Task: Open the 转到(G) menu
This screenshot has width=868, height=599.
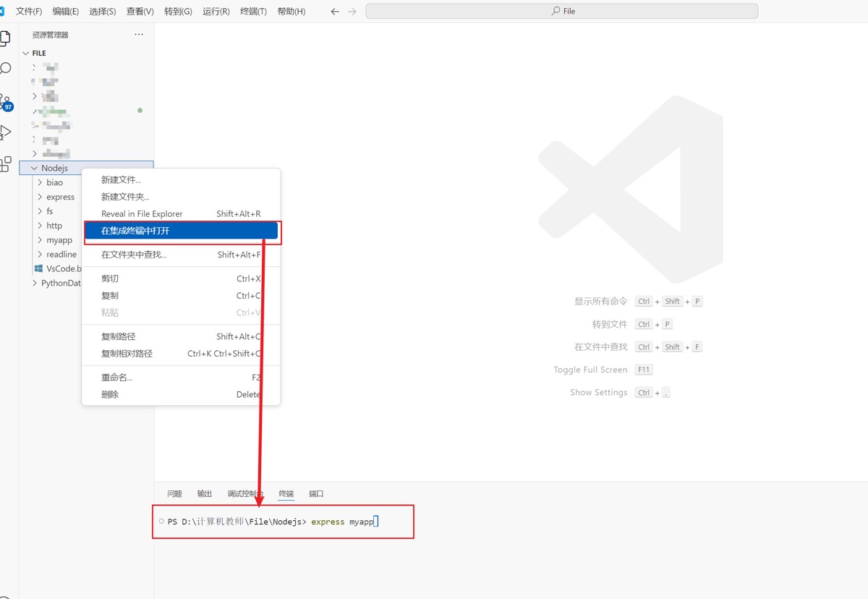Action: (178, 12)
